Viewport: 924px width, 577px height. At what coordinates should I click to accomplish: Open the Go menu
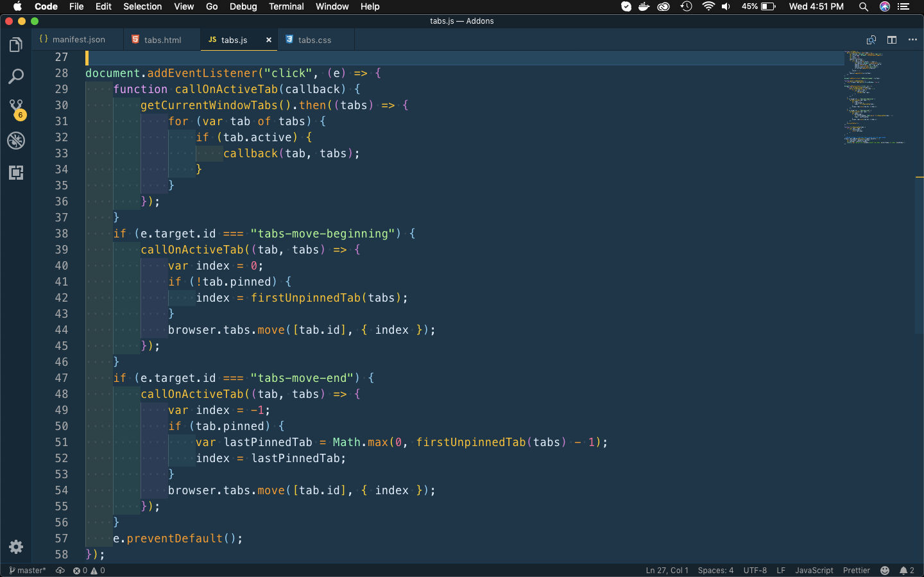212,6
